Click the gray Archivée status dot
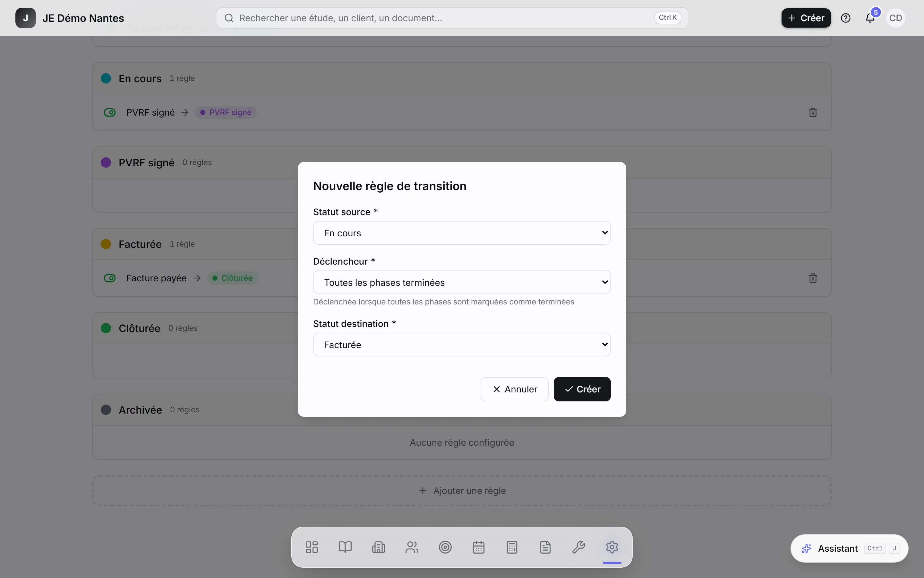Image resolution: width=924 pixels, height=578 pixels. (106, 410)
